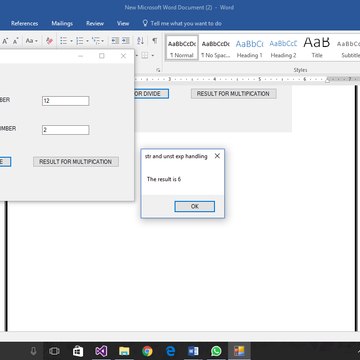Click the Decrease Indent icon
The width and height of the screenshot is (360, 360).
pyautogui.click(x=115, y=41)
